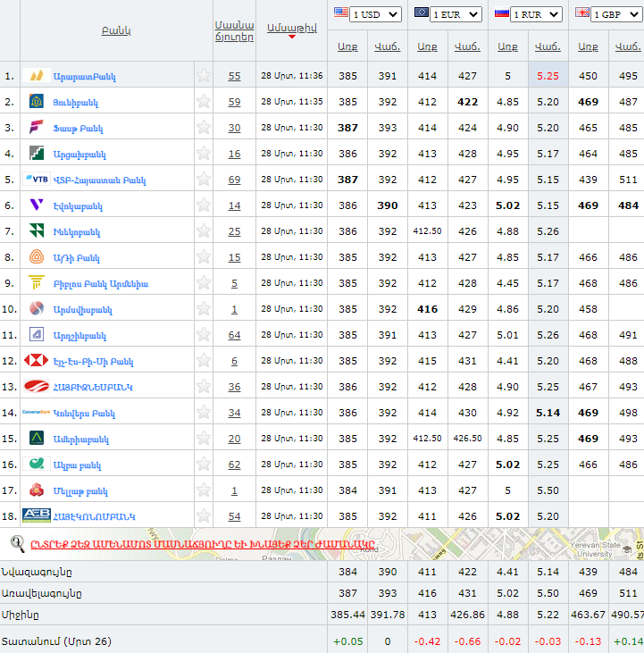
Task: Toggle the star next to Կոնվերս Բանկ
Action: click(204, 412)
